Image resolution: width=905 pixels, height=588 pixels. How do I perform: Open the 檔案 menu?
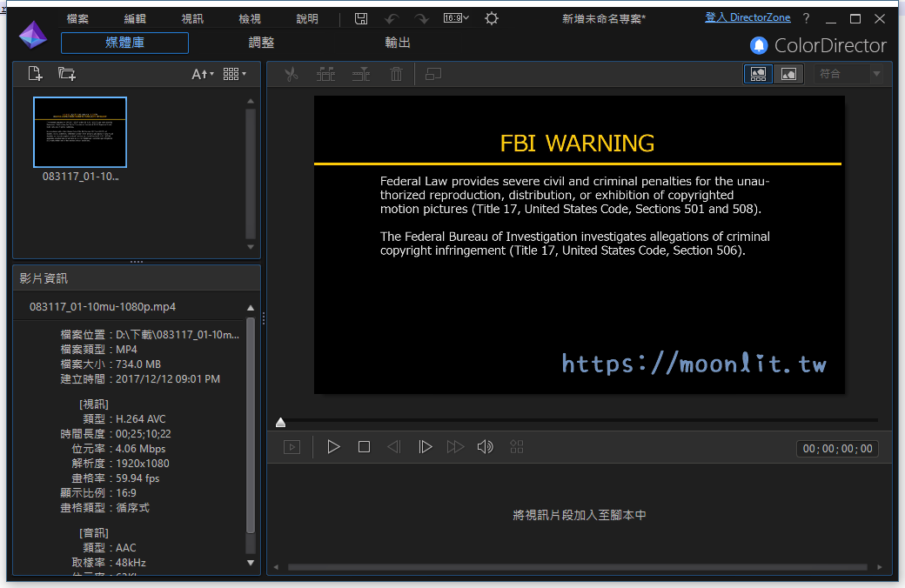[77, 18]
